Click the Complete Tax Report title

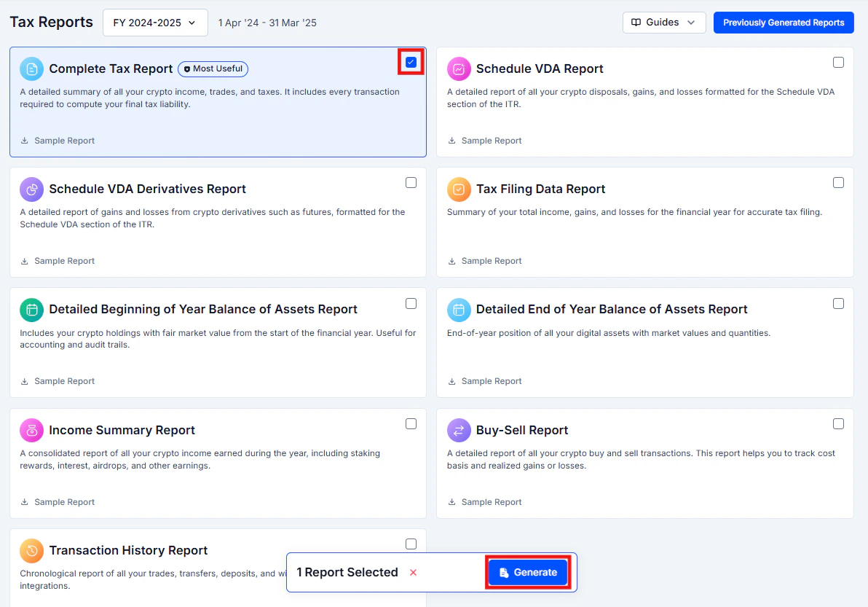tap(111, 68)
